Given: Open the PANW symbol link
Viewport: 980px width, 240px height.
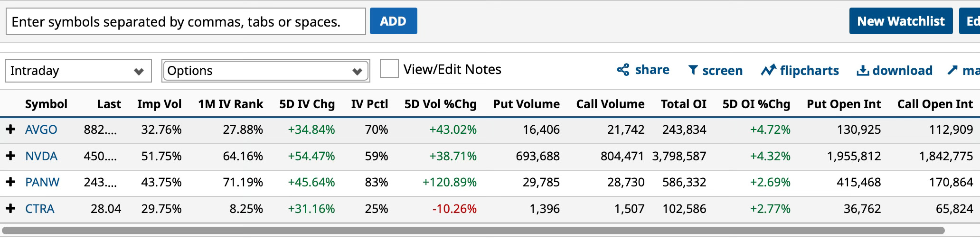Looking at the screenshot, I should [x=42, y=182].
